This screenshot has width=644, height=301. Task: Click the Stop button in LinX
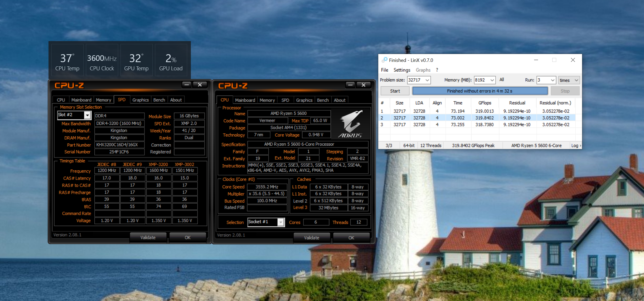coord(565,91)
